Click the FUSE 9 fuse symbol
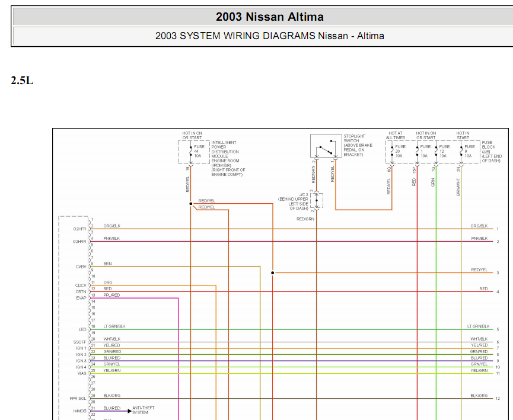Viewport: 513px width, 420px height. (461, 151)
